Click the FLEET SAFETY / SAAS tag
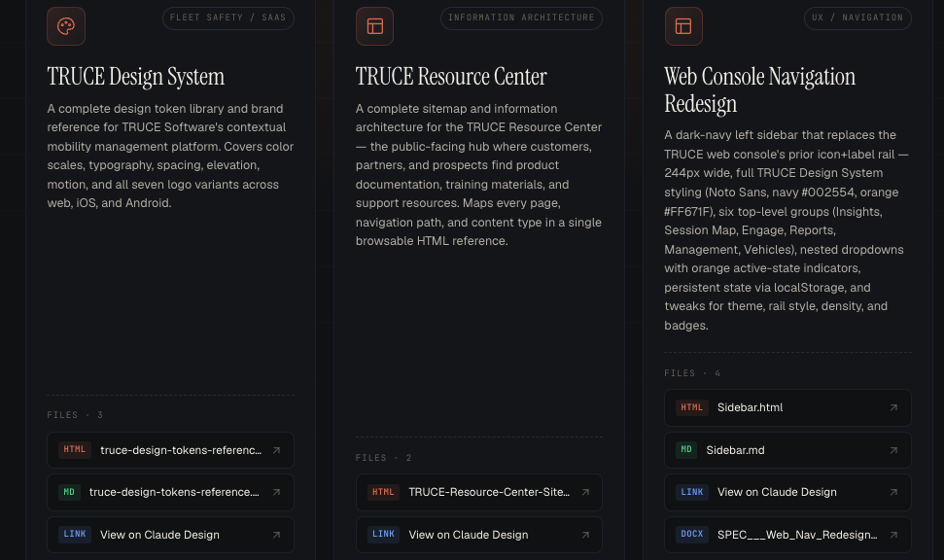Viewport: 944px width, 560px height. (228, 18)
